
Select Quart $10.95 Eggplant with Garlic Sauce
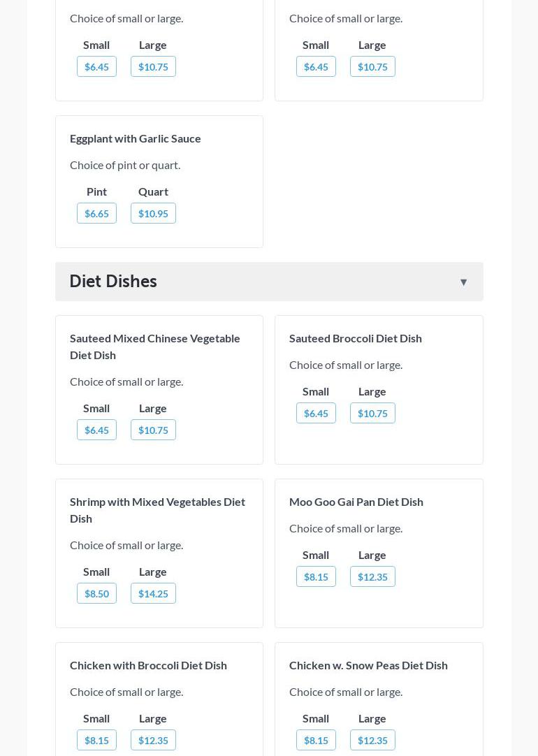tap(153, 213)
